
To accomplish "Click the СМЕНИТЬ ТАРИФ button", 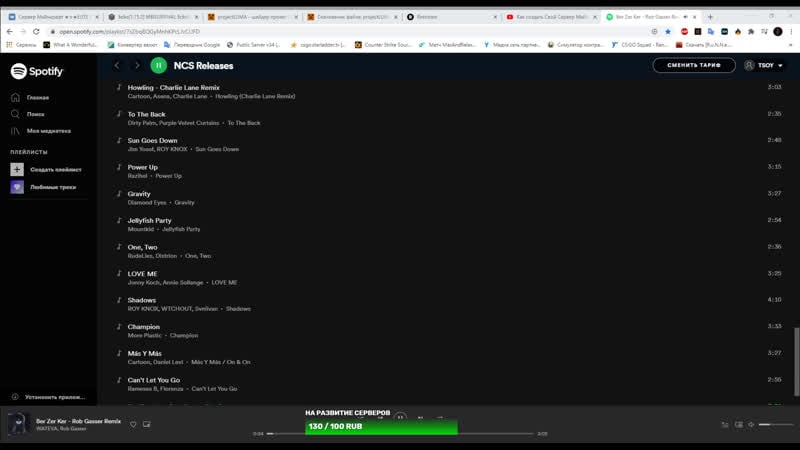I will [693, 65].
